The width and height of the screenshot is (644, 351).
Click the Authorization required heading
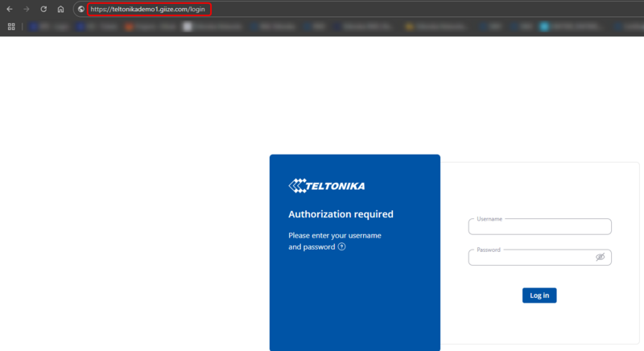[341, 214]
